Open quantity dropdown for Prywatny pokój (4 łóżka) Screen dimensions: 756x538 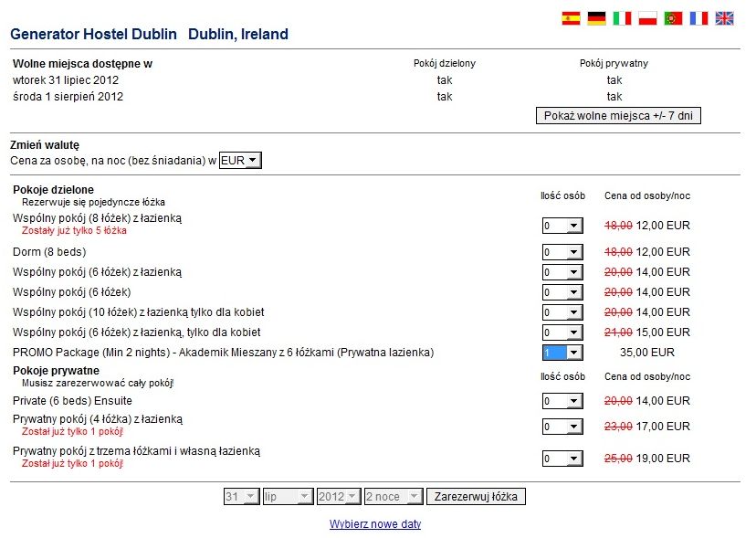click(562, 427)
